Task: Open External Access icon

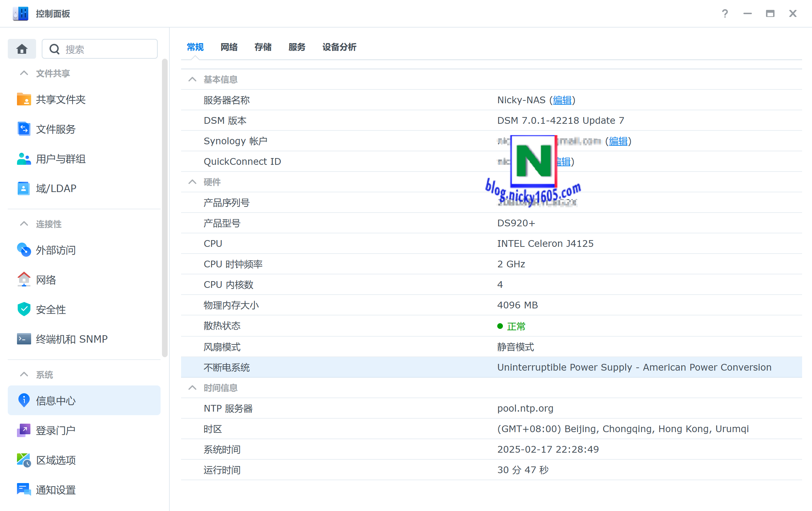Action: tap(24, 250)
